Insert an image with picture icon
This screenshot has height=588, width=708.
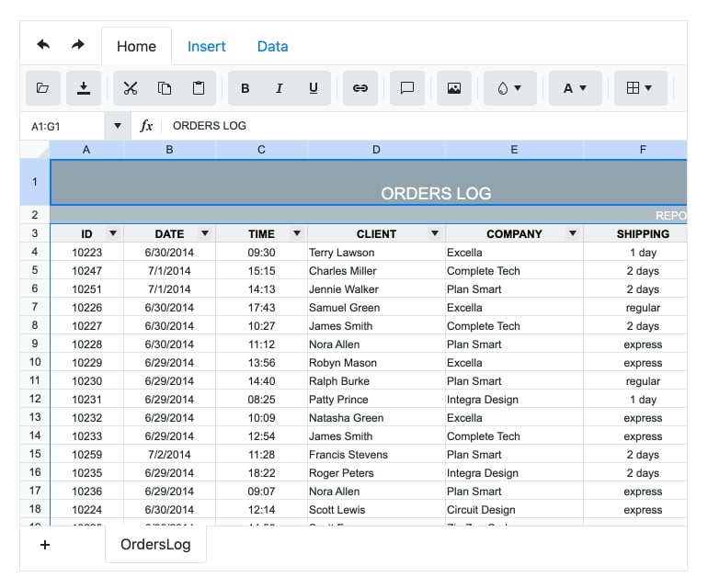point(454,88)
